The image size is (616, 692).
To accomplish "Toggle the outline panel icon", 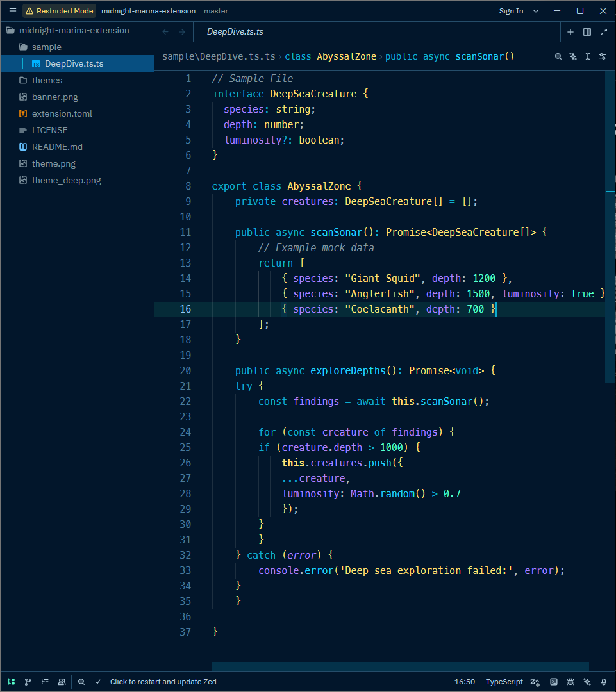I will (x=45, y=682).
